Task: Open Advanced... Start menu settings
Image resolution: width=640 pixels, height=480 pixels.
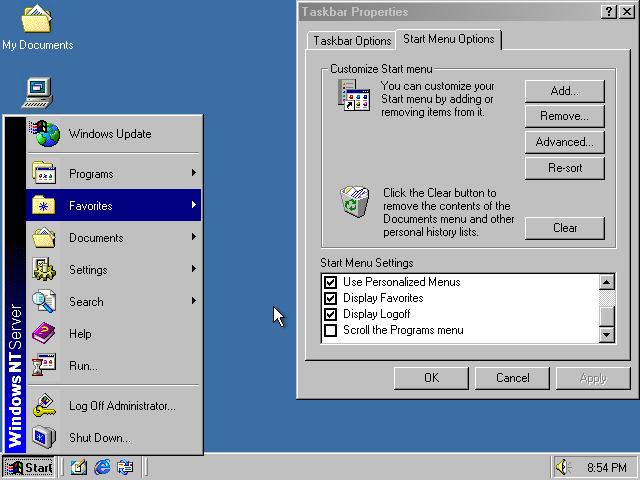Action: point(564,142)
